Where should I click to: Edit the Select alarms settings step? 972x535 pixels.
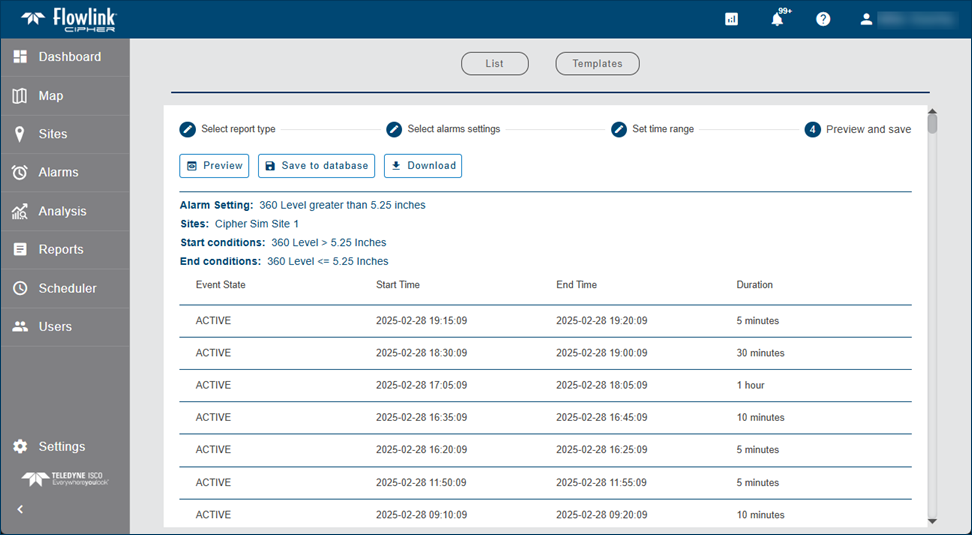394,129
